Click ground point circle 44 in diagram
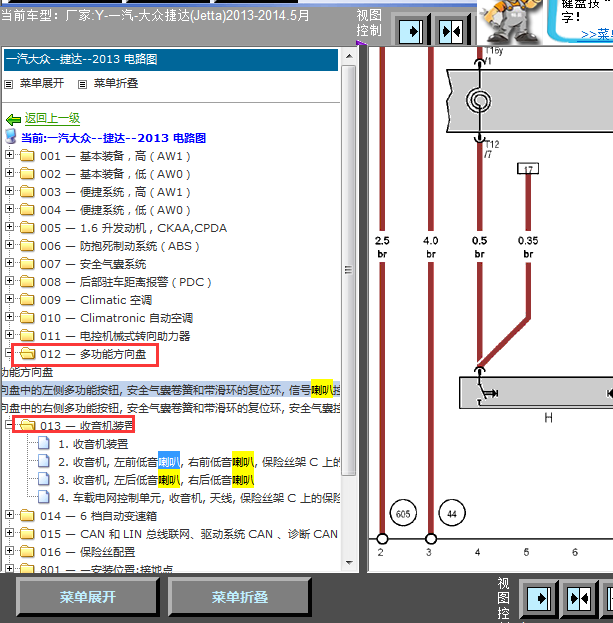 click(x=452, y=513)
